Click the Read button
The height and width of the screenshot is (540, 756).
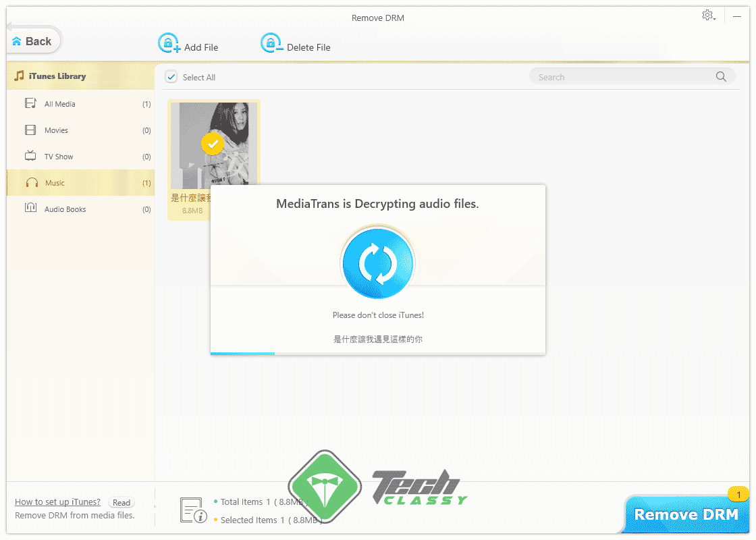122,502
